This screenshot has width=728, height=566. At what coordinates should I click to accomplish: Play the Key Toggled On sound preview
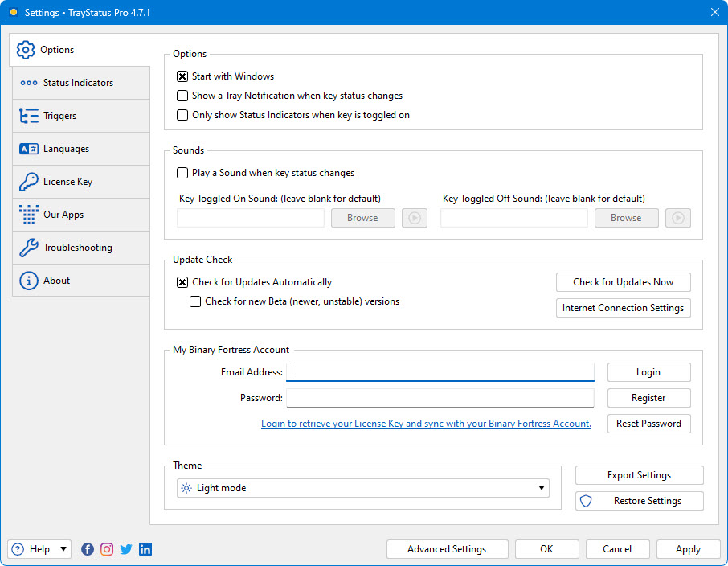tap(415, 218)
